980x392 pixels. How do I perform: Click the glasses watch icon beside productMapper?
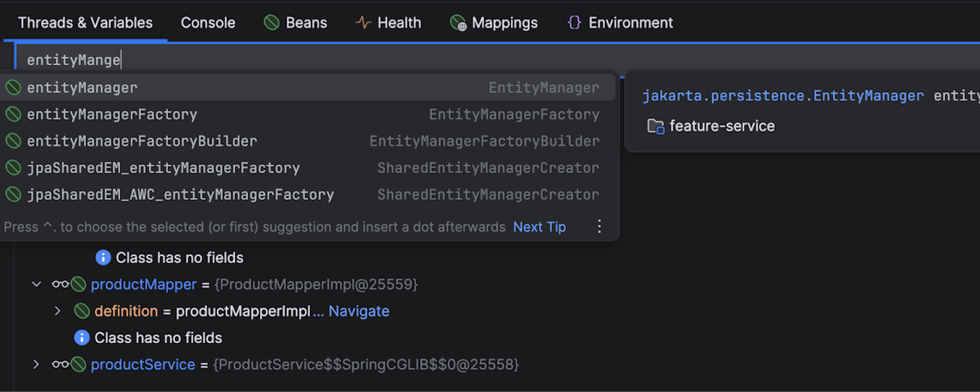pyautogui.click(x=60, y=284)
